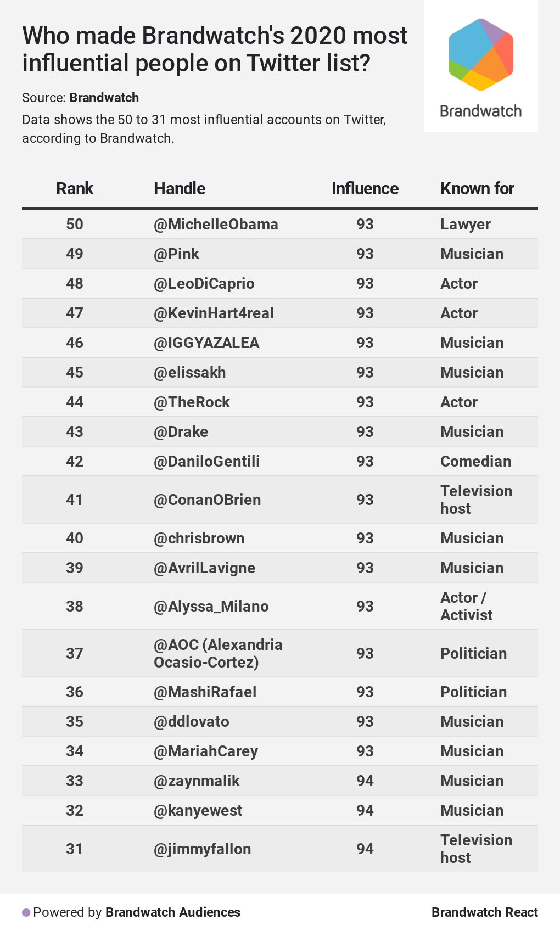This screenshot has height=931, width=560.
Task: Click the Brandwatch hexagon logo
Action: [480, 54]
